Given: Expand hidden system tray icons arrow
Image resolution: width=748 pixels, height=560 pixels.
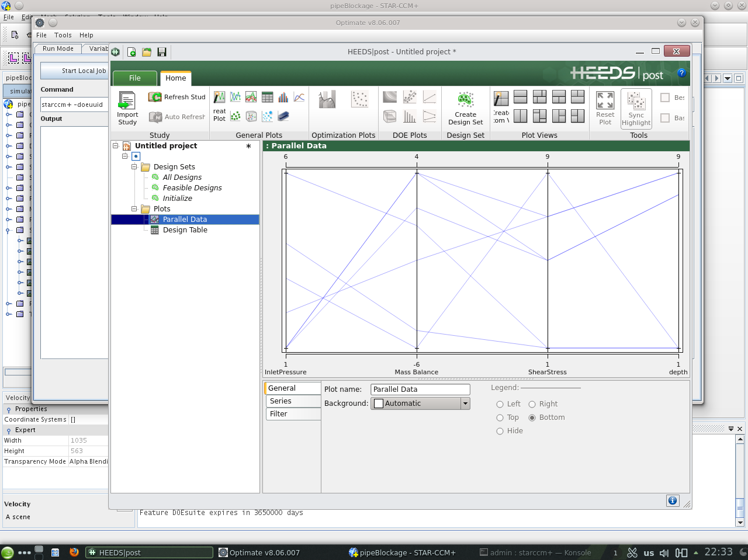Looking at the screenshot, I should [x=695, y=552].
